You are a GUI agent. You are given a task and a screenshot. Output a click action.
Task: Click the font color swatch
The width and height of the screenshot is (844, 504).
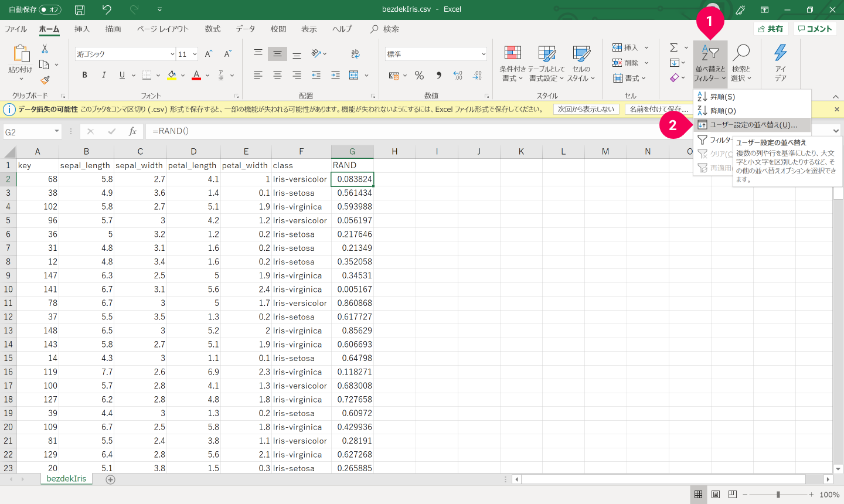click(x=196, y=75)
